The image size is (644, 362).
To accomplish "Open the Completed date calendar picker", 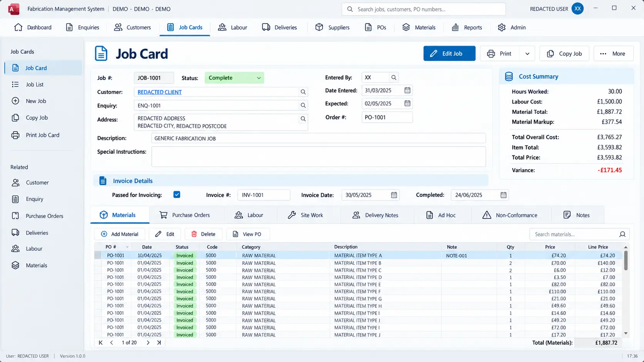I will point(503,195).
